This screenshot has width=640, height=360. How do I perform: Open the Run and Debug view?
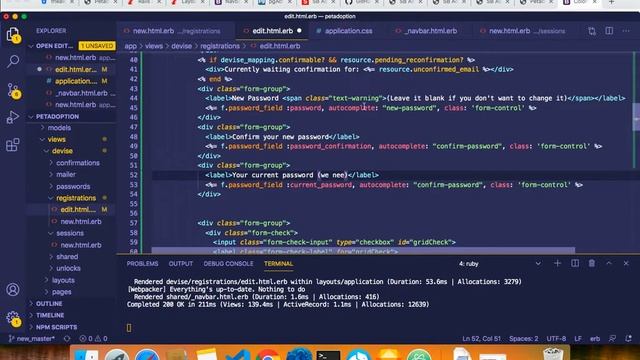click(13, 118)
